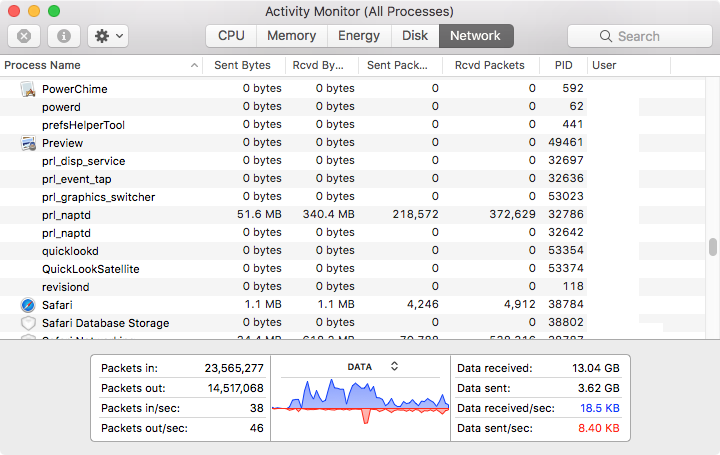Click the process info inspect icon
The image size is (720, 455).
click(64, 36)
